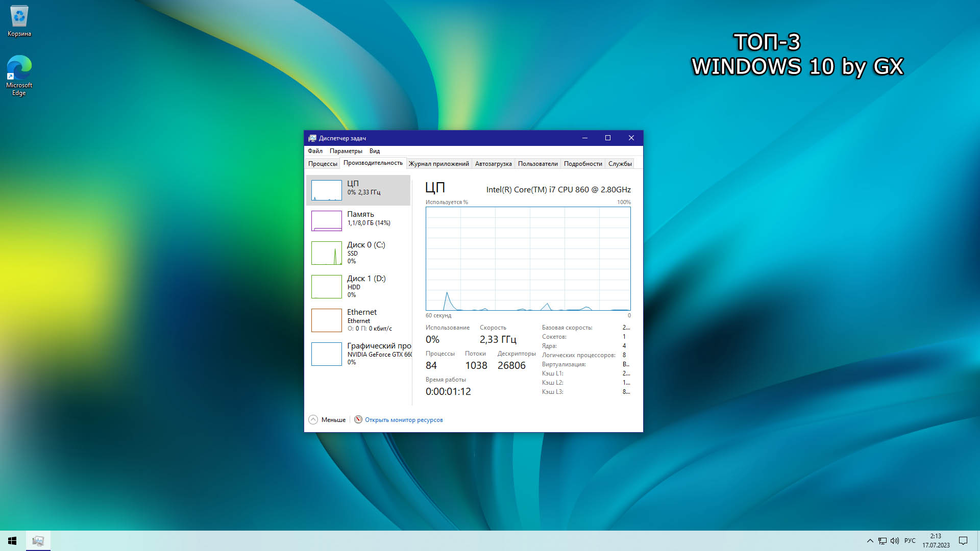Collapse Task Manager with Меньше chevron
Image resolution: width=980 pixels, height=551 pixels.
313,419
